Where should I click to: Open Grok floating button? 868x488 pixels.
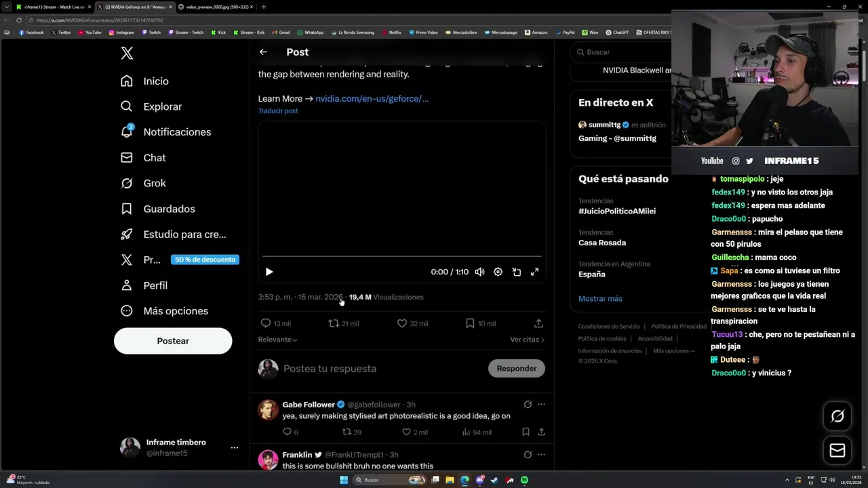(x=837, y=416)
